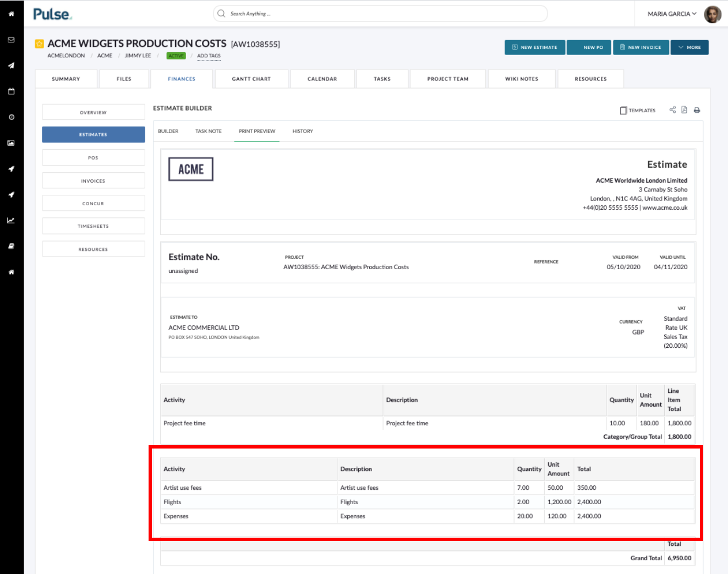Screen dimensions: 728x574
Task: Toggle the yellow star favorite icon
Action: pyautogui.click(x=39, y=43)
